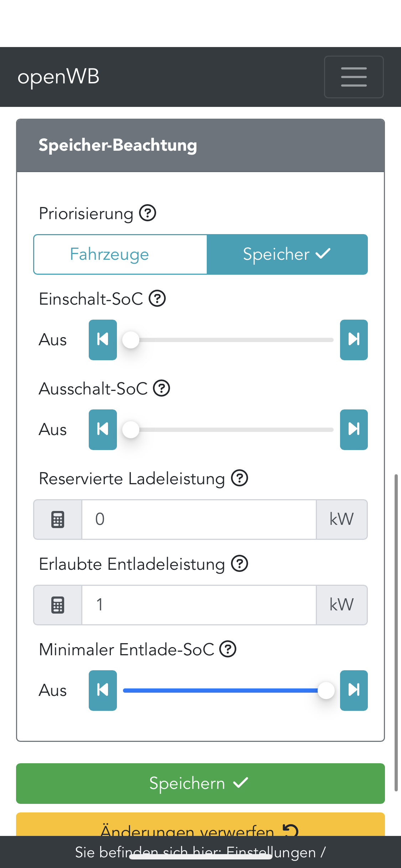The width and height of the screenshot is (401, 868).
Task: Show Erlaubte Entladeleistung help info
Action: [x=240, y=564]
